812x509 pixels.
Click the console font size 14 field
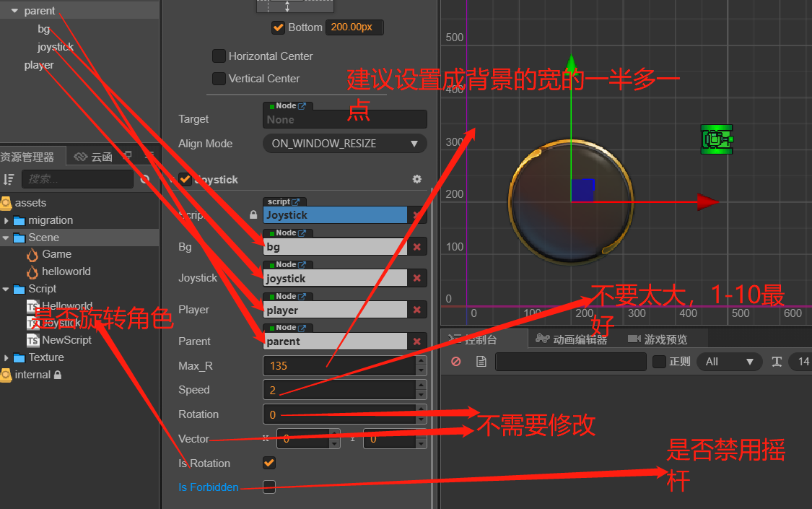click(800, 362)
